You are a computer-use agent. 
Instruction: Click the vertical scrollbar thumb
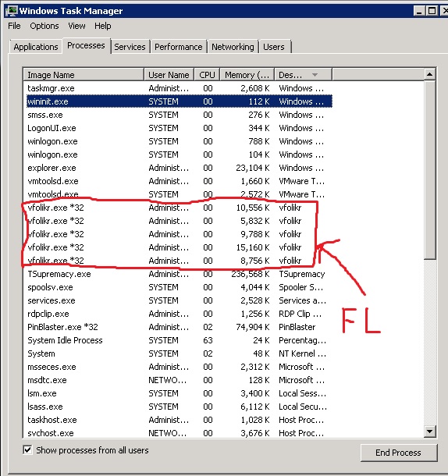click(429, 170)
